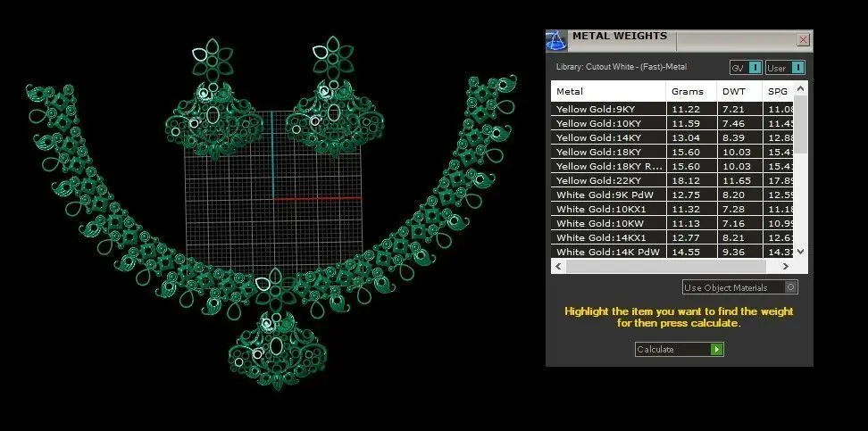The width and height of the screenshot is (868, 431).
Task: Click the 13.04 grams value
Action: click(685, 137)
